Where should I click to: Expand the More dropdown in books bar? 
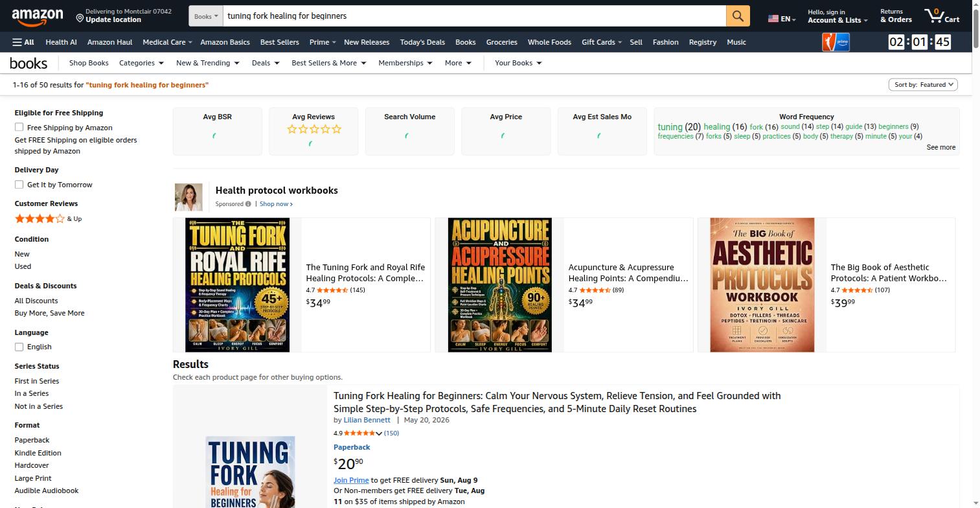coord(458,63)
